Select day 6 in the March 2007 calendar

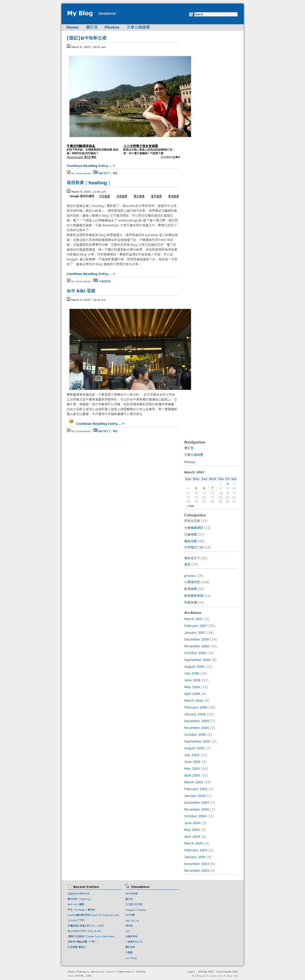[204, 488]
